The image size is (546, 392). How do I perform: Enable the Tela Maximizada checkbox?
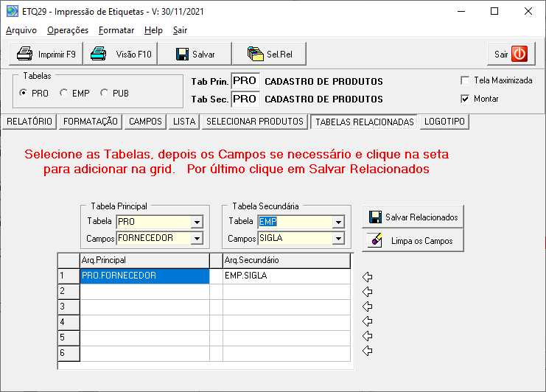click(x=465, y=80)
